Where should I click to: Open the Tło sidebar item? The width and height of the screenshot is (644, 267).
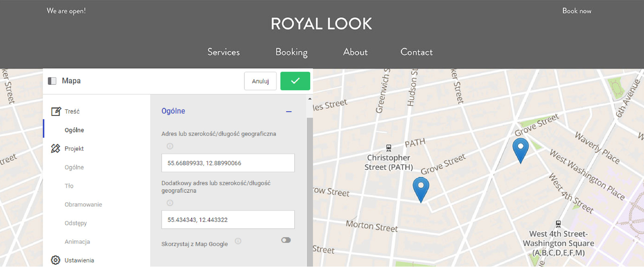(69, 186)
